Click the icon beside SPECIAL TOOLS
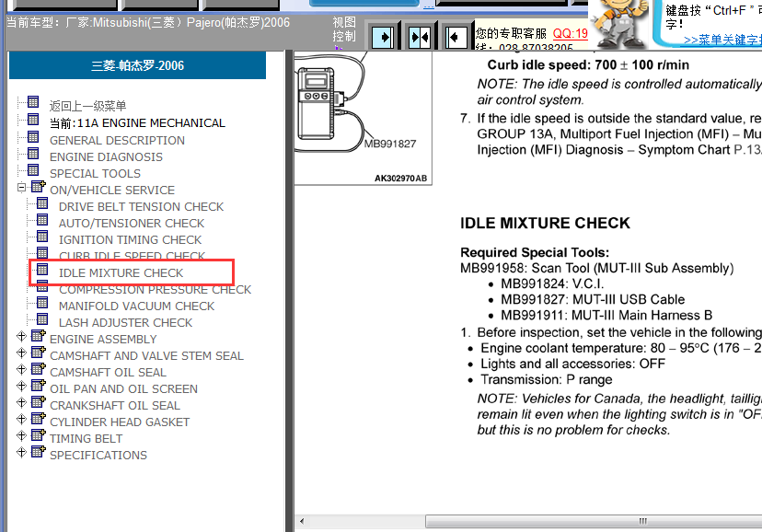Viewport: 762px width, 532px height. click(33, 170)
